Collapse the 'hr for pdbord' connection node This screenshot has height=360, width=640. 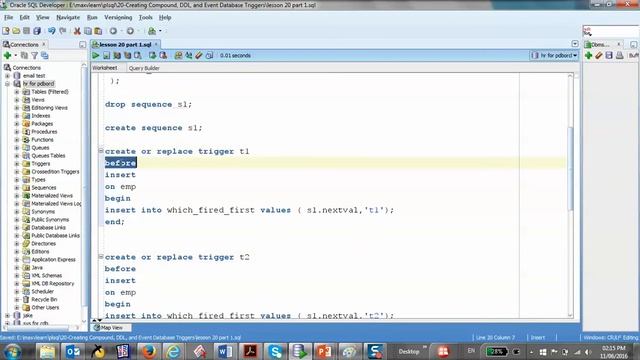point(7,84)
